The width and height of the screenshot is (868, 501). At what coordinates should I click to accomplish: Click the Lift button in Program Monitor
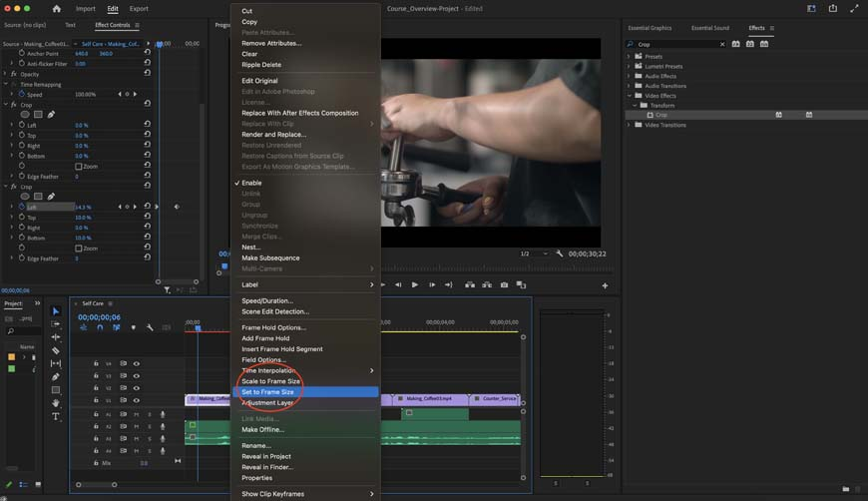(470, 285)
